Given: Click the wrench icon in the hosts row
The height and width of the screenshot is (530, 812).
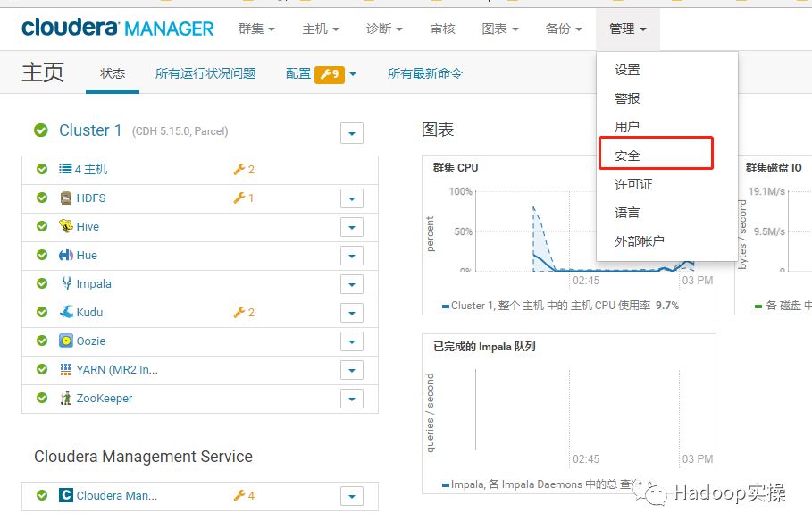Looking at the screenshot, I should [239, 169].
